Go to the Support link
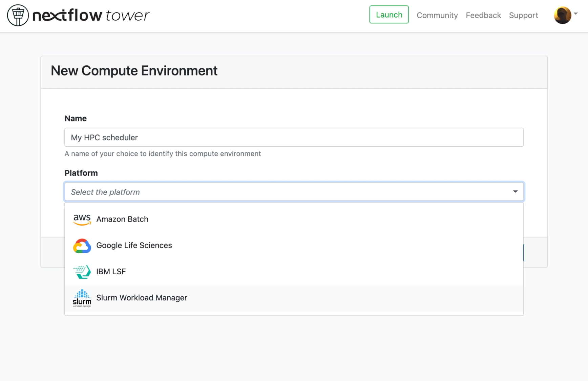Screen dimensions: 588x381 523,15
